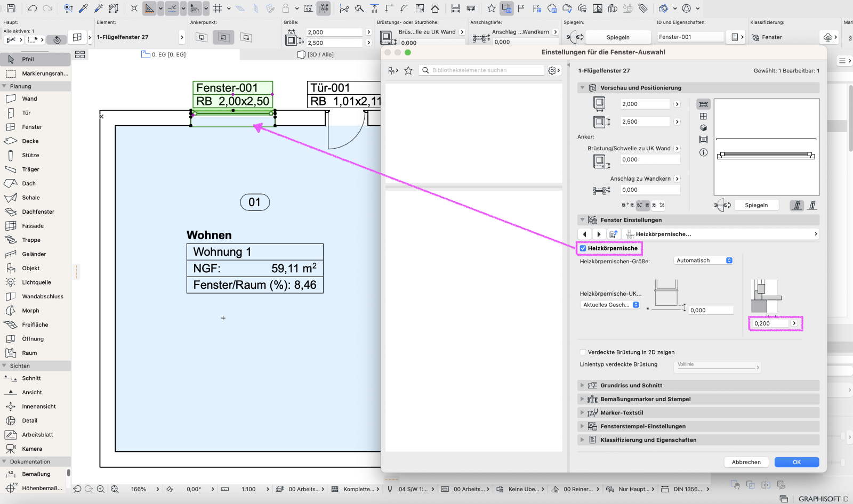Go to next settings page arrow

(599, 234)
